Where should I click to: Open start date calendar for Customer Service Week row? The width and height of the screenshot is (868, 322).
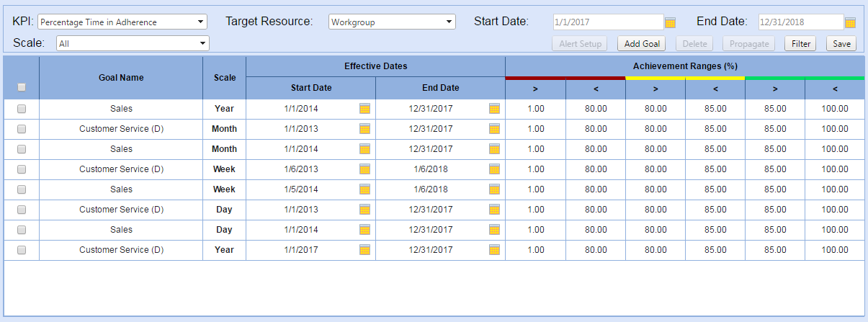pyautogui.click(x=364, y=169)
